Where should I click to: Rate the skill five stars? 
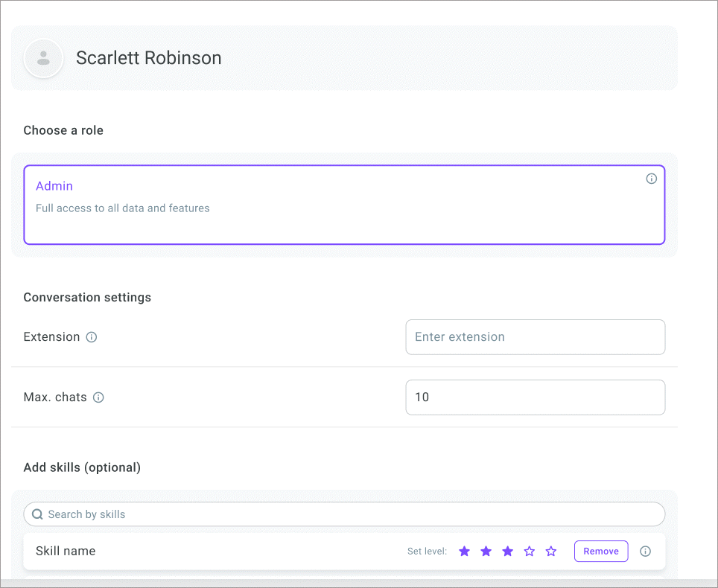(x=551, y=552)
